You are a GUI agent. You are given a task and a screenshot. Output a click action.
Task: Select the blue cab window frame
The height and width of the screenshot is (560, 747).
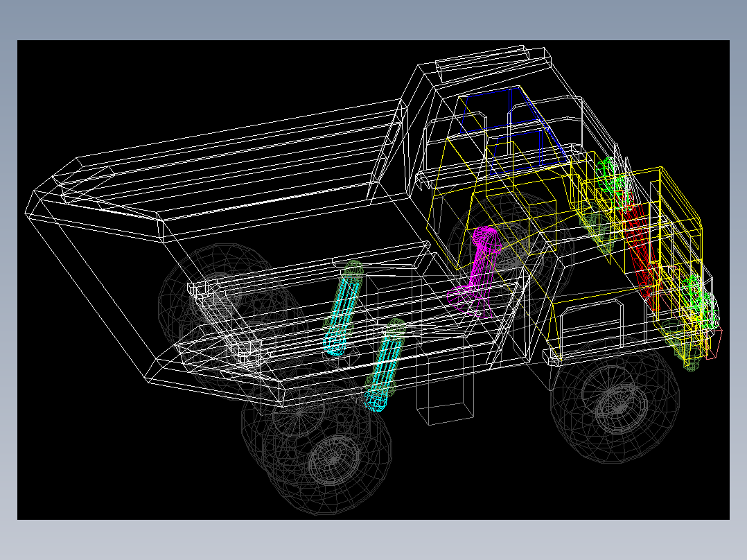tap(513, 129)
